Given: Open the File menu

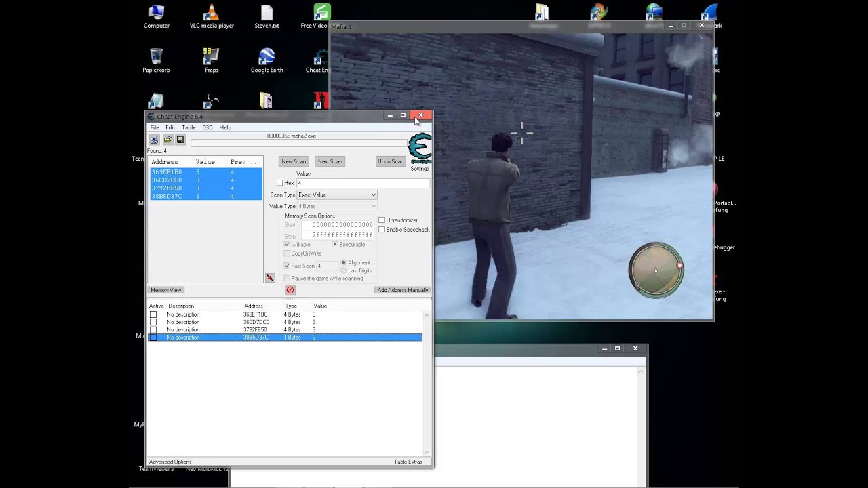Looking at the screenshot, I should coord(155,127).
